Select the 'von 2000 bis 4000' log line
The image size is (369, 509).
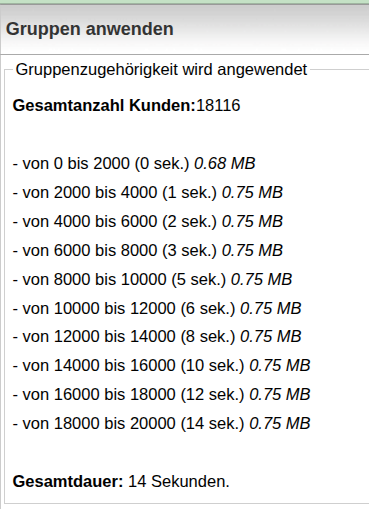[x=148, y=193]
